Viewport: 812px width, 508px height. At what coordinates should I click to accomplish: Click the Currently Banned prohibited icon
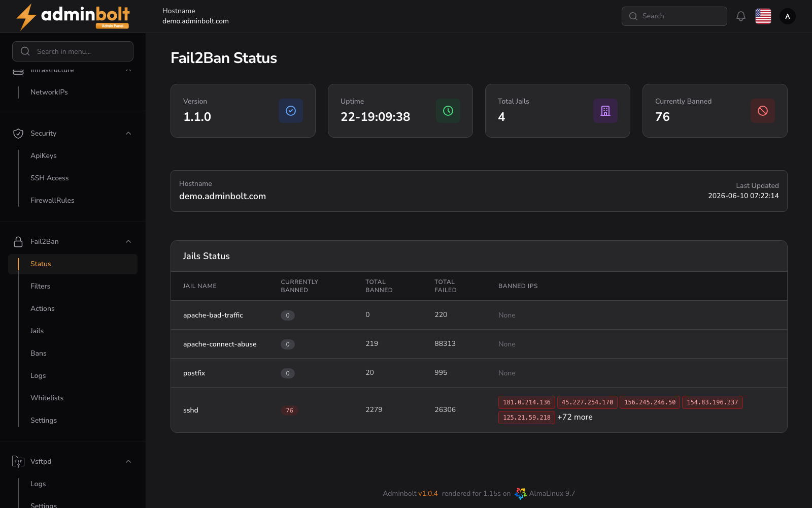[763, 111]
